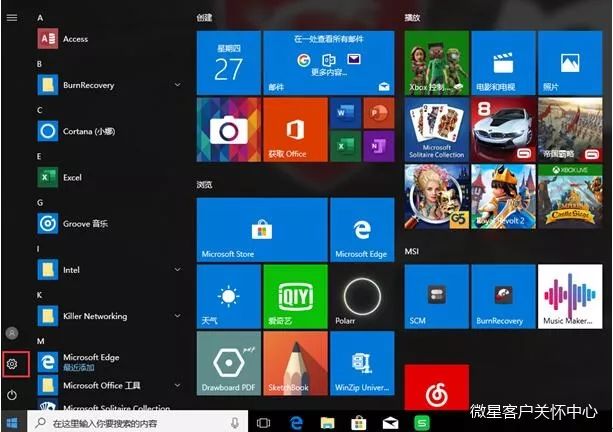The image size is (613, 432).
Task: Open the G5 hidden object game tile
Action: point(437,197)
